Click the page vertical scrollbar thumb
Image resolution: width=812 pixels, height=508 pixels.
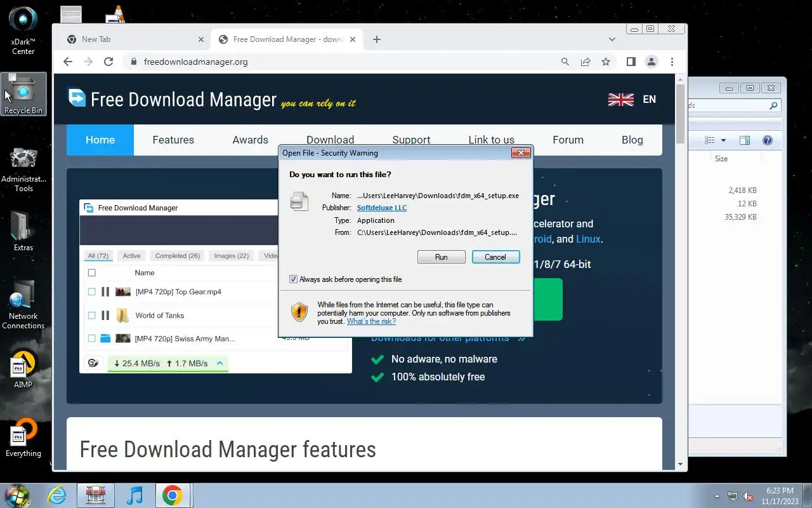[681, 114]
